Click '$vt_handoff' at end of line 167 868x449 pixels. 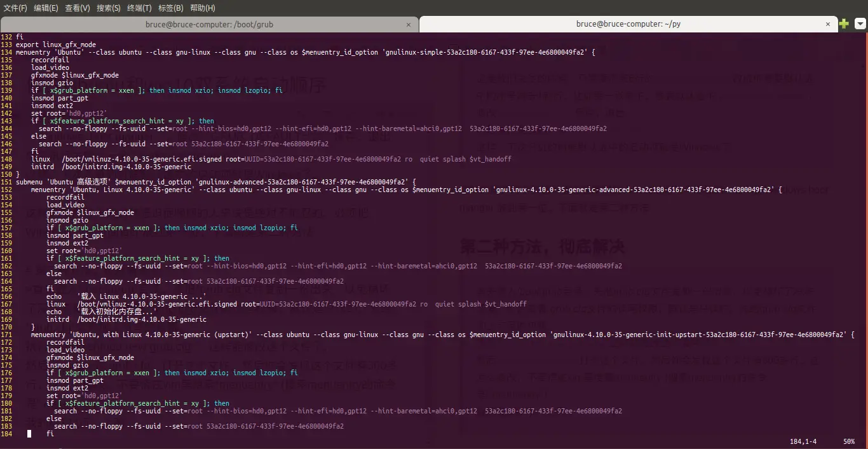pyautogui.click(x=506, y=304)
